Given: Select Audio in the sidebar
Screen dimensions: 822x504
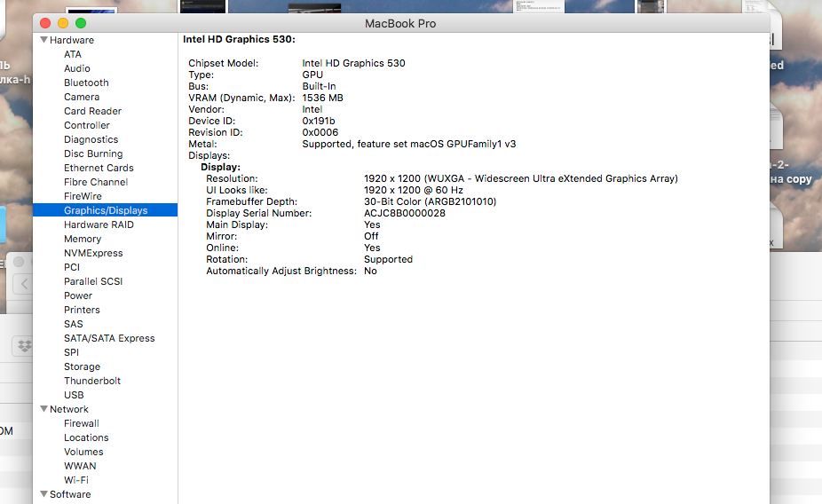Looking at the screenshot, I should [x=77, y=68].
